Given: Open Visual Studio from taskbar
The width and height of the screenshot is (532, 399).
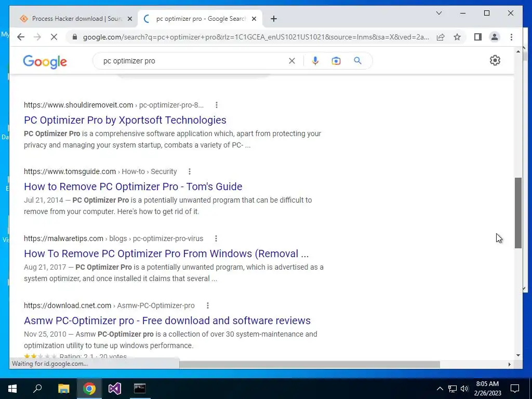Looking at the screenshot, I should coord(114,389).
